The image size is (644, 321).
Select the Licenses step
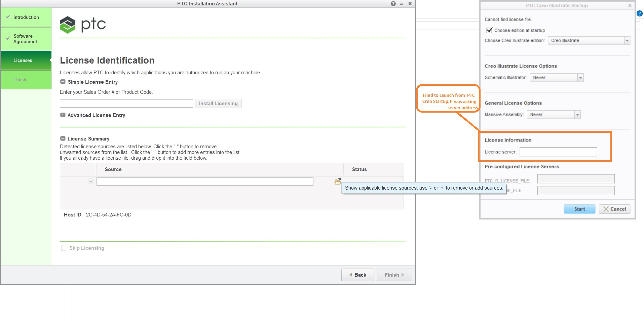26,60
